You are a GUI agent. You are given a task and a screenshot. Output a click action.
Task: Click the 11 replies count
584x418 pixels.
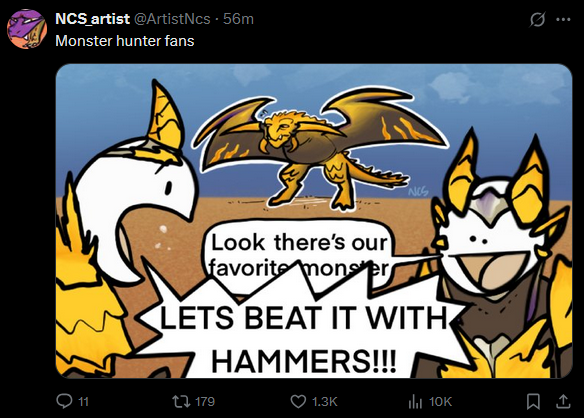83,402
